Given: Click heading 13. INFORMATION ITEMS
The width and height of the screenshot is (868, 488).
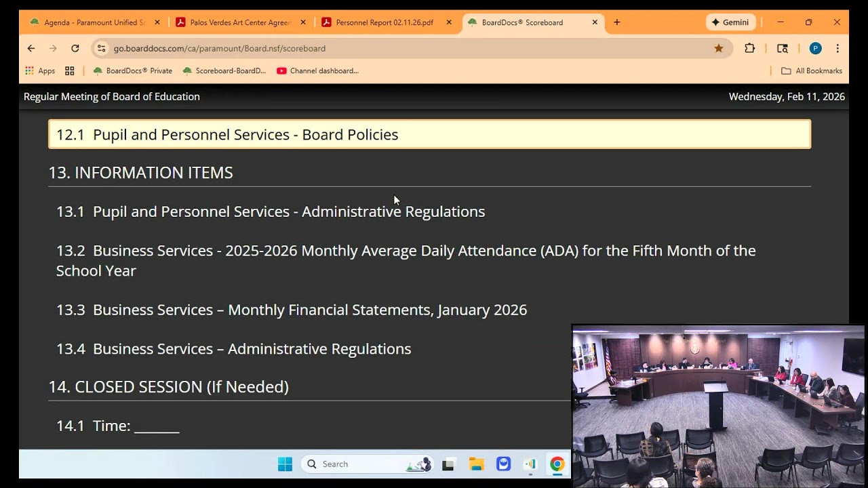Looking at the screenshot, I should click(x=140, y=172).
